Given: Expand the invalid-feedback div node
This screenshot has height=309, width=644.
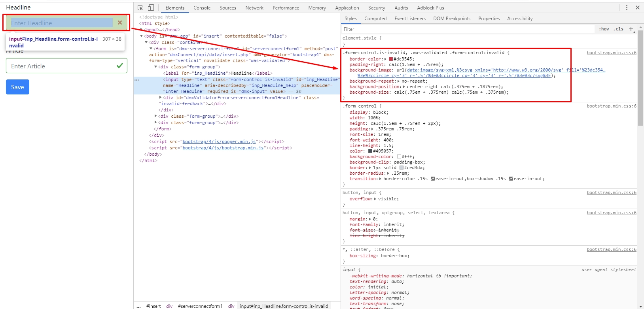Looking at the screenshot, I should 161,98.
